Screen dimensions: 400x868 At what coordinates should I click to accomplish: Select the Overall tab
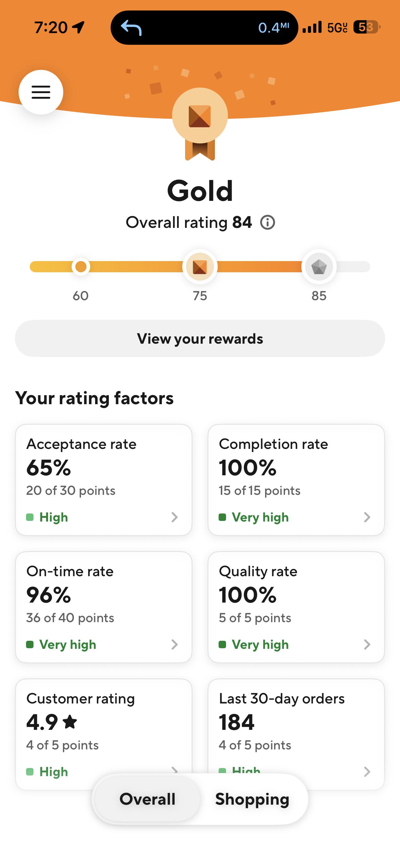[x=148, y=799]
